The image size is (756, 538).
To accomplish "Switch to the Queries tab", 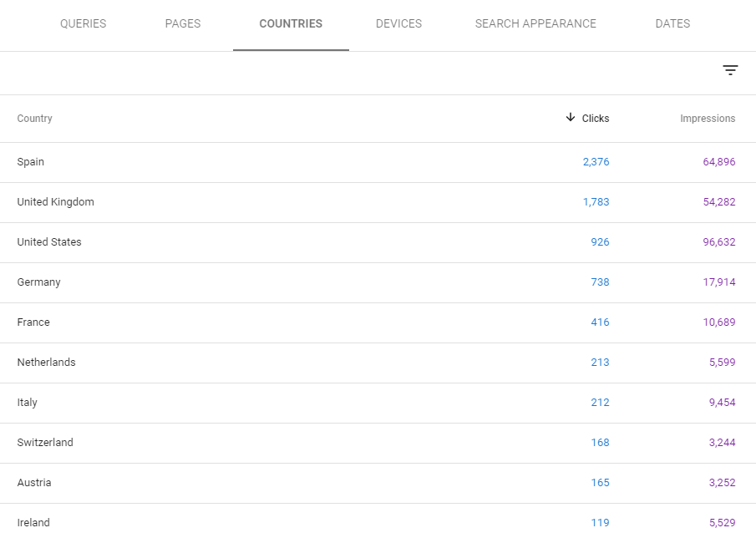I will point(83,23).
